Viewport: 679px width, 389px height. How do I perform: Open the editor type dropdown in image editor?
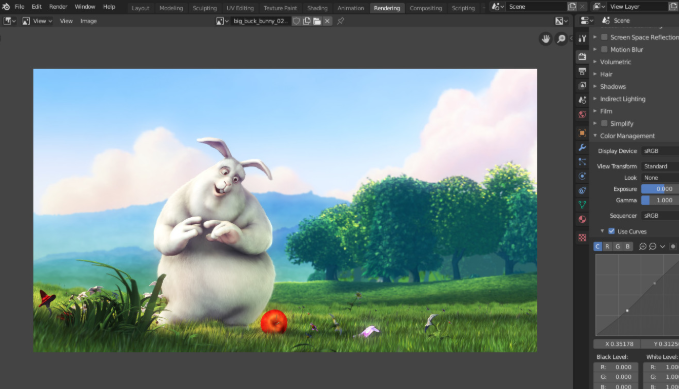(10, 21)
